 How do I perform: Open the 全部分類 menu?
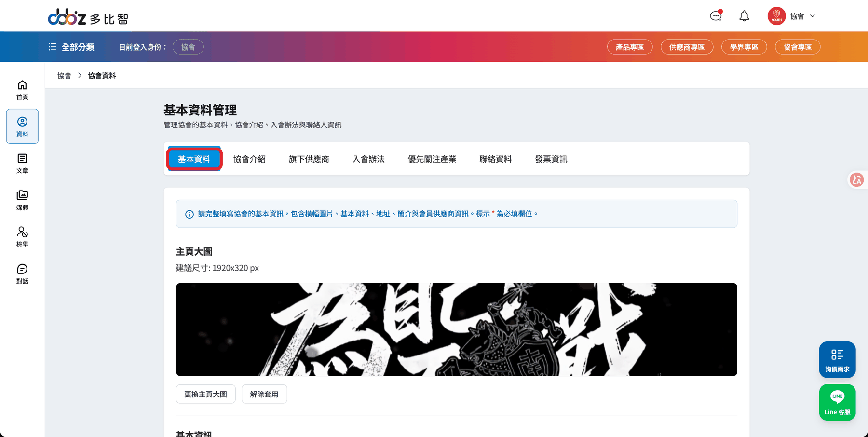[x=71, y=47]
